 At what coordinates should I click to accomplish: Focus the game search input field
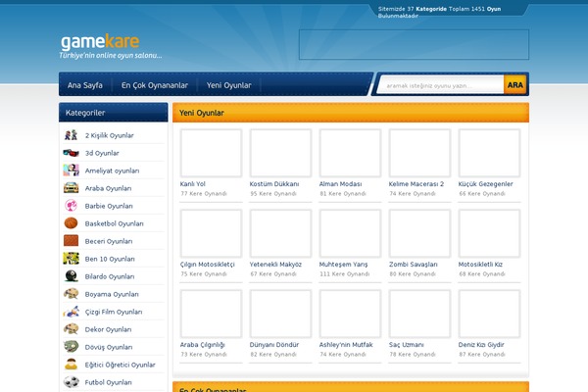(441, 85)
